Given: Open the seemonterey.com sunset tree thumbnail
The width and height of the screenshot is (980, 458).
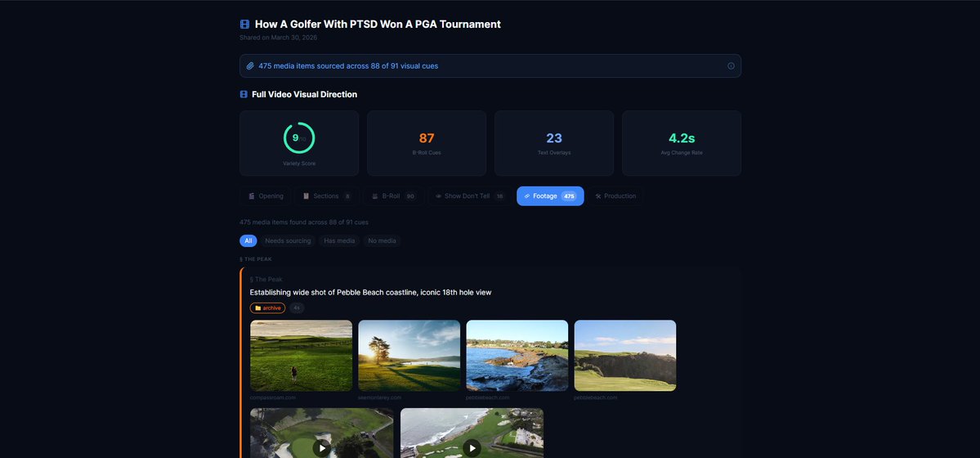Looking at the screenshot, I should click(409, 356).
